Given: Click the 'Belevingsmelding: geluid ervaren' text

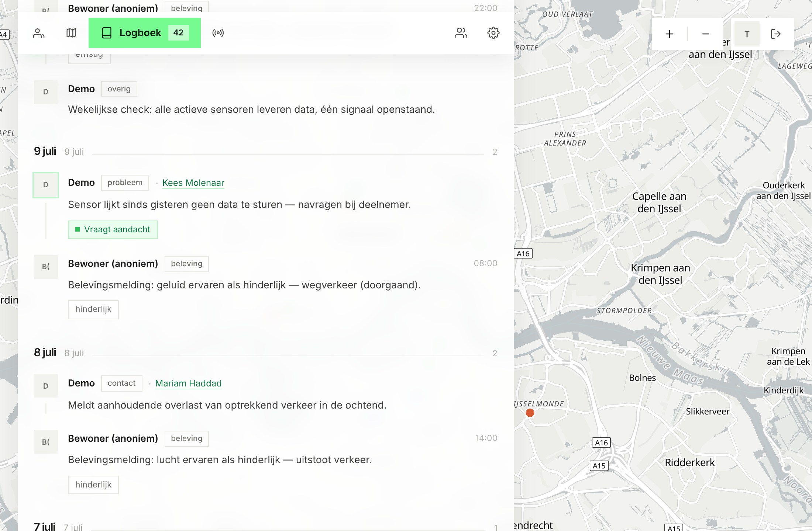Looking at the screenshot, I should tap(244, 285).
